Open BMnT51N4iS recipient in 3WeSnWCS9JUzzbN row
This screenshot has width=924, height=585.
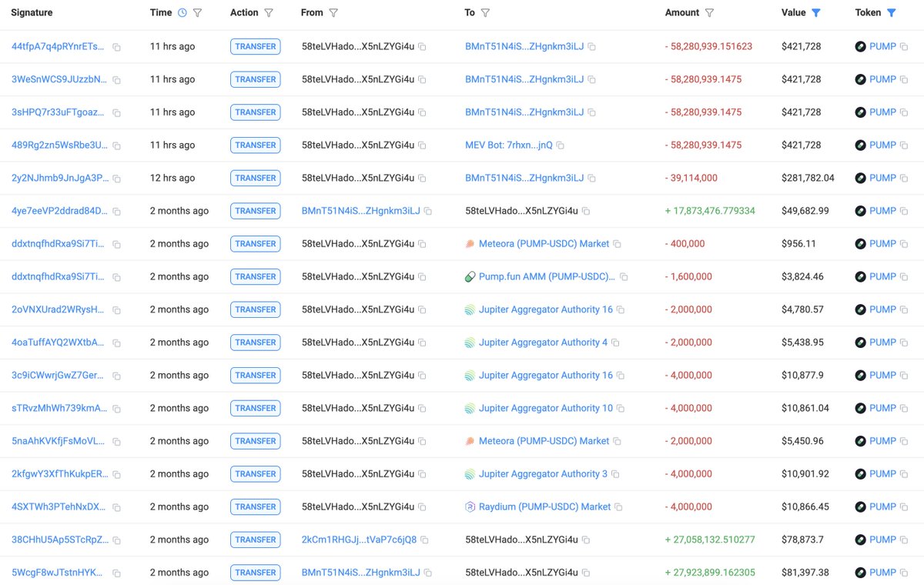pos(524,79)
